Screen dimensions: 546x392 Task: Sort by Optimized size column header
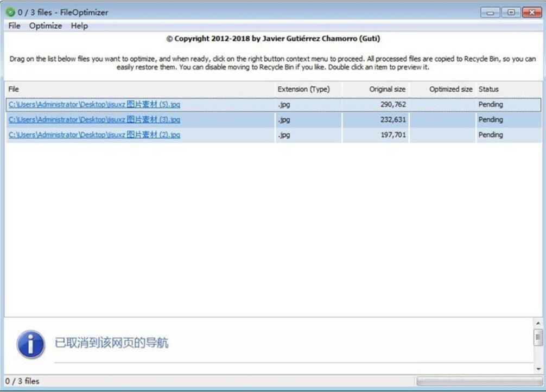[x=442, y=89]
